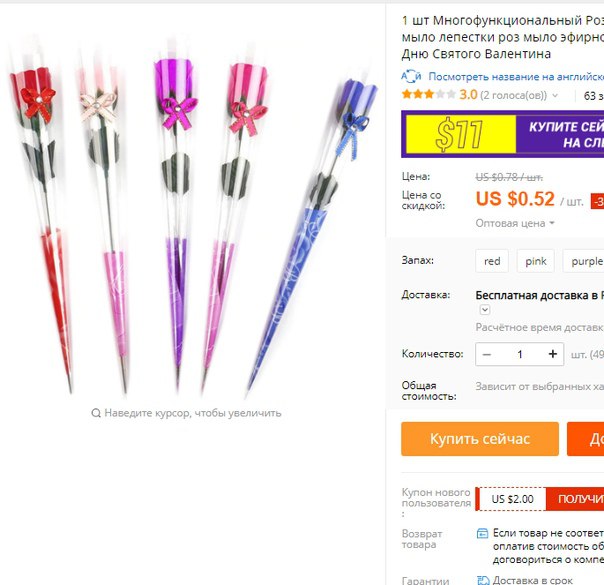Open the Оптовая цена dropdown
This screenshot has width=604, height=585.
click(x=515, y=223)
